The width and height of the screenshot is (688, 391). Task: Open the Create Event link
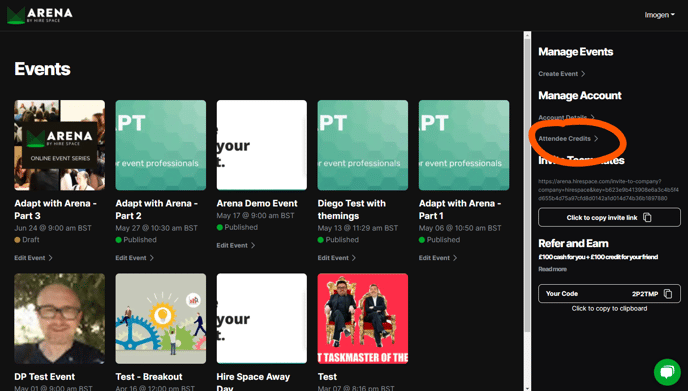tap(561, 74)
